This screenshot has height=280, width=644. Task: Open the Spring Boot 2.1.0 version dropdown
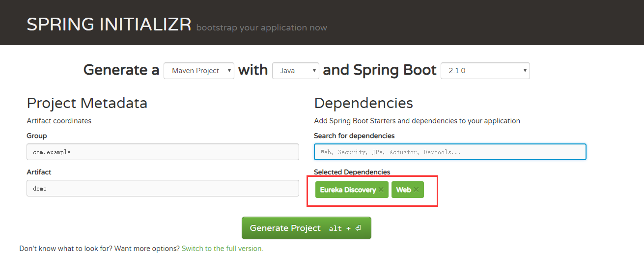point(485,71)
